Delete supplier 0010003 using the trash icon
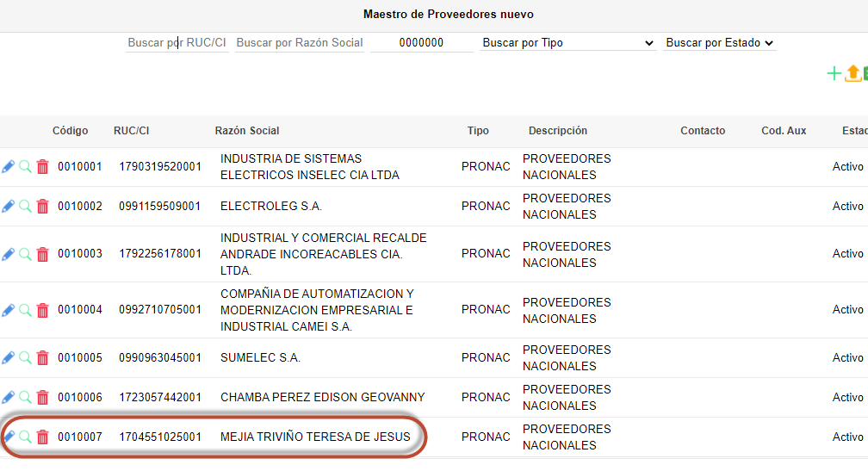 click(x=42, y=254)
